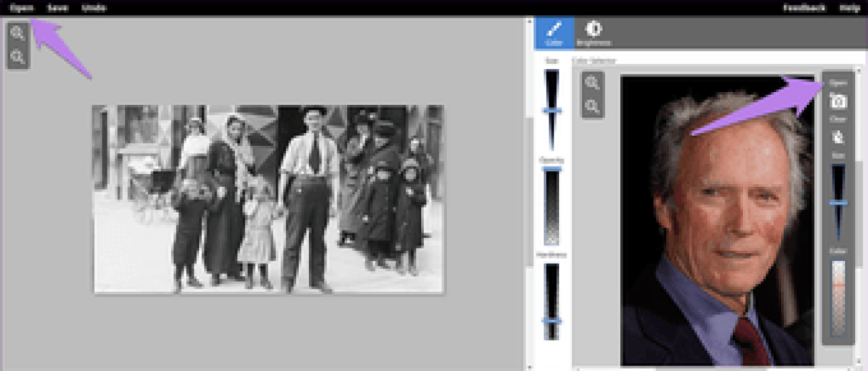Open the Feedback link
Screen dimensions: 868x371
click(804, 8)
